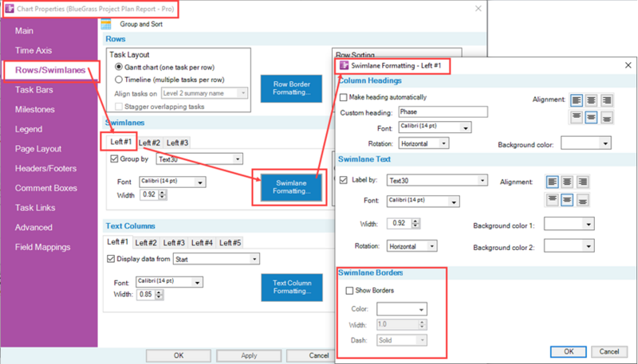
Task: Uncheck the swimlane Group by checkbox
Action: click(x=114, y=159)
